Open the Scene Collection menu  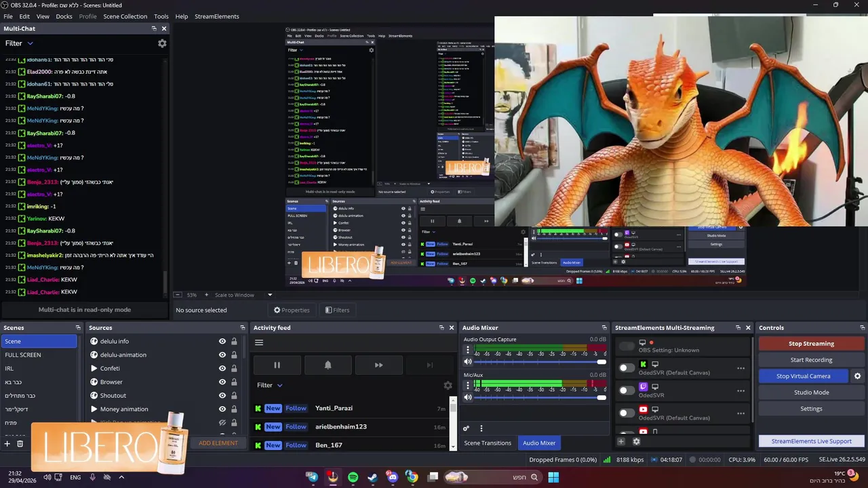tap(125, 16)
